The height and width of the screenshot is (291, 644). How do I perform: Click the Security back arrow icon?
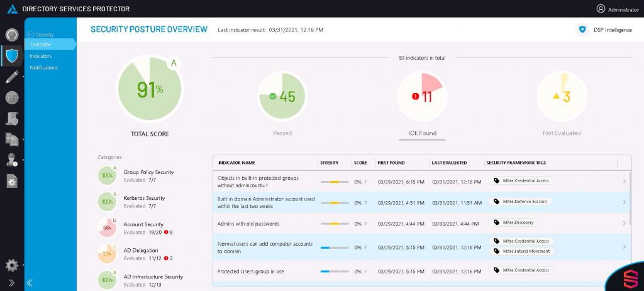[x=30, y=35]
